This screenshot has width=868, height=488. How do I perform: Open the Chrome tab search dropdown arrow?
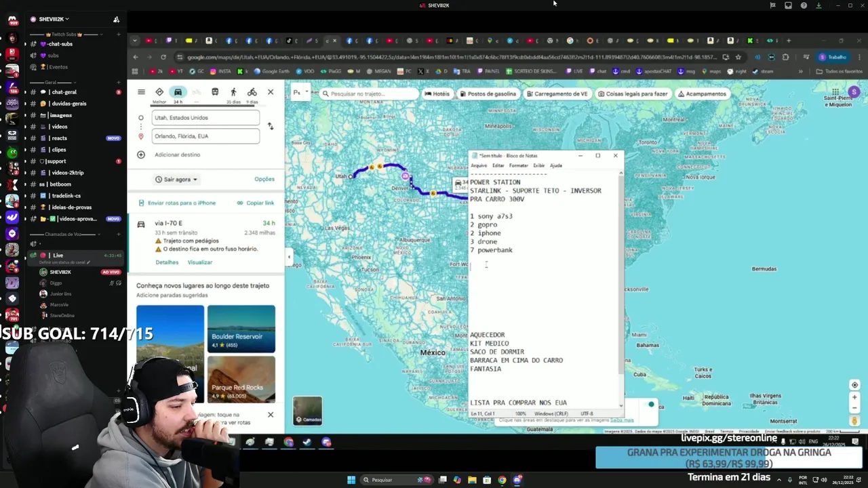(135, 41)
